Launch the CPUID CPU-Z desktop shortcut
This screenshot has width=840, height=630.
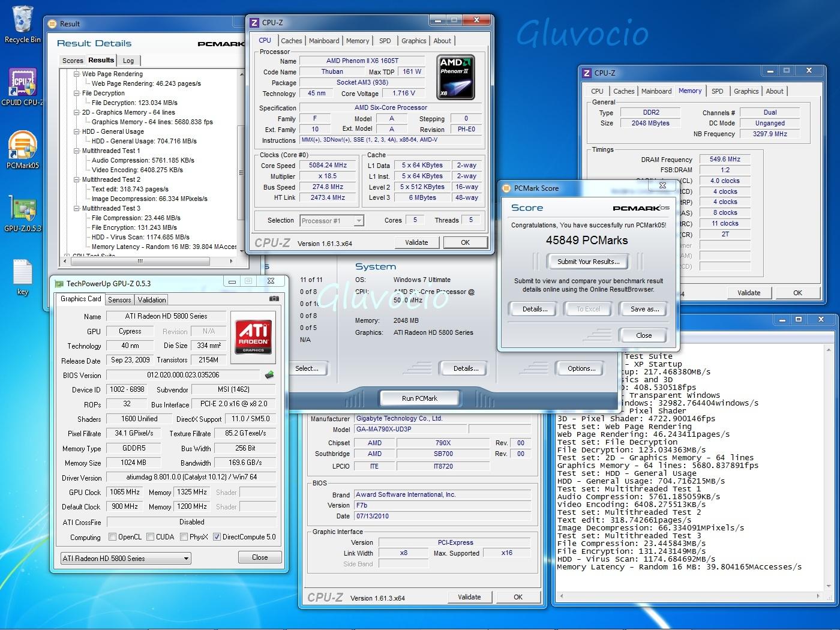point(22,87)
